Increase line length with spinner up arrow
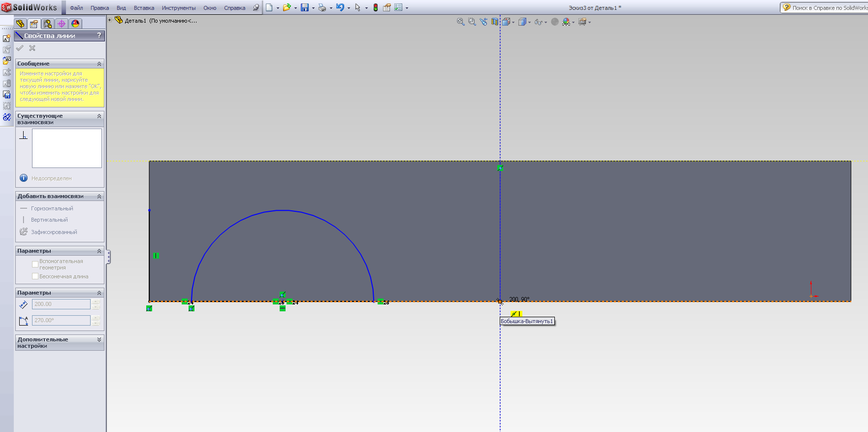The width and height of the screenshot is (868, 432). pos(96,301)
